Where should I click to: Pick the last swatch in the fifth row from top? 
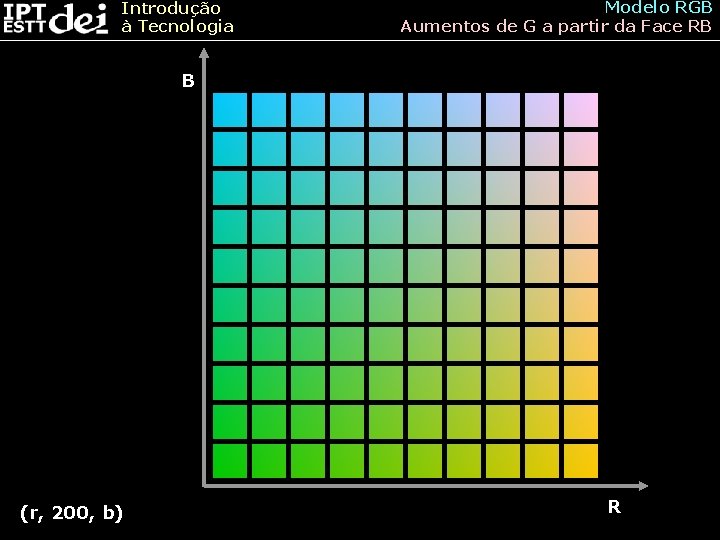coord(581,266)
